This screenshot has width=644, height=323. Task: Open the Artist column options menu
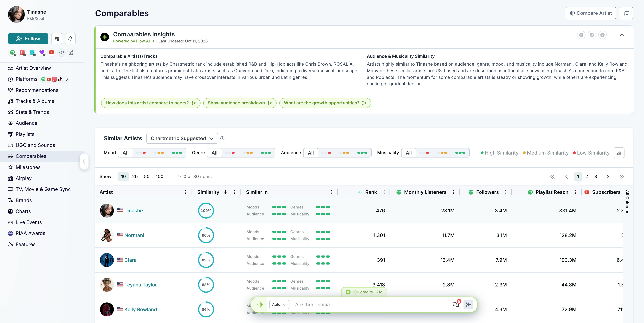coord(185,192)
